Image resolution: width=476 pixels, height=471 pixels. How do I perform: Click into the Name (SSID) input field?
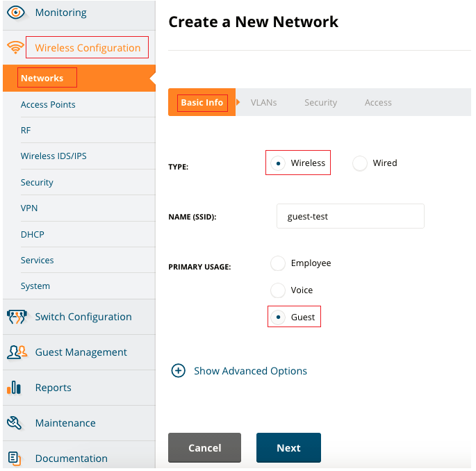[350, 216]
